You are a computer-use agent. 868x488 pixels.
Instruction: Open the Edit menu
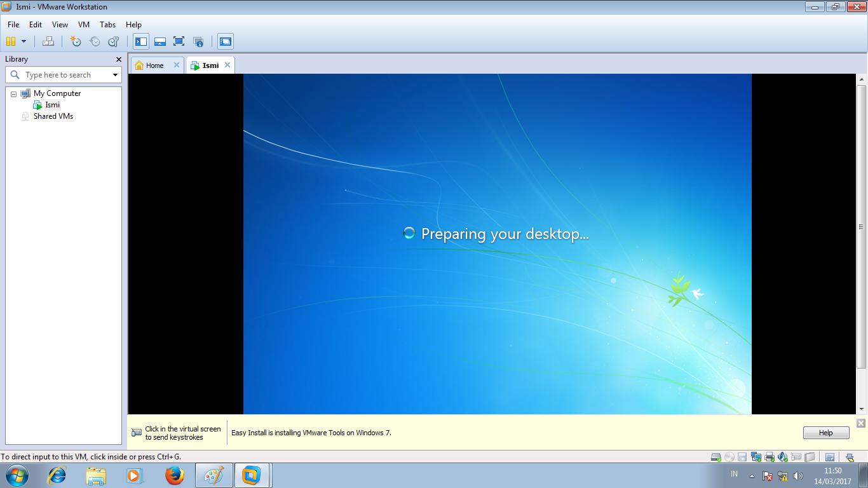pyautogui.click(x=36, y=25)
